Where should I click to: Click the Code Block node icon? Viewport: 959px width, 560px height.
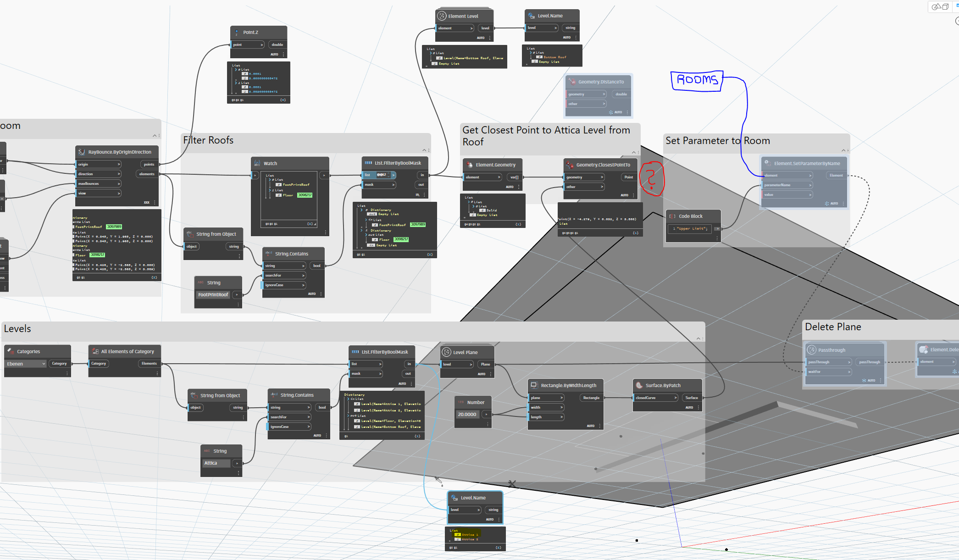click(x=673, y=216)
